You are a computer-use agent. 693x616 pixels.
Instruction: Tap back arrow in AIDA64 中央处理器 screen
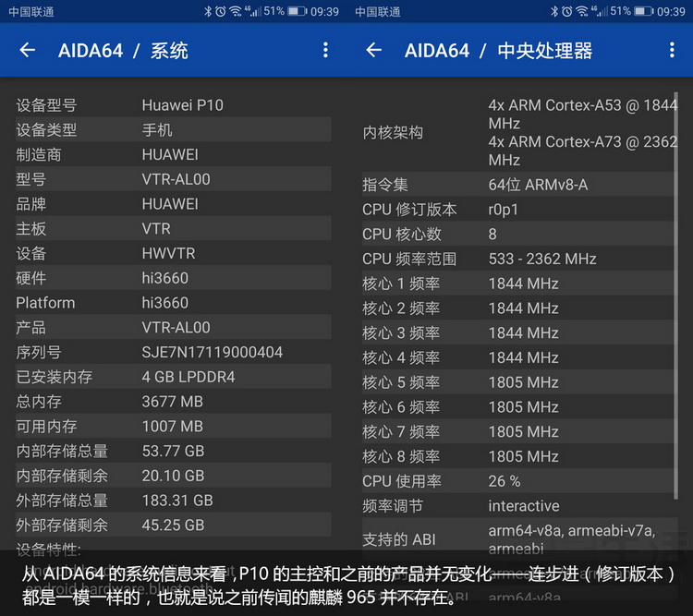(x=374, y=50)
